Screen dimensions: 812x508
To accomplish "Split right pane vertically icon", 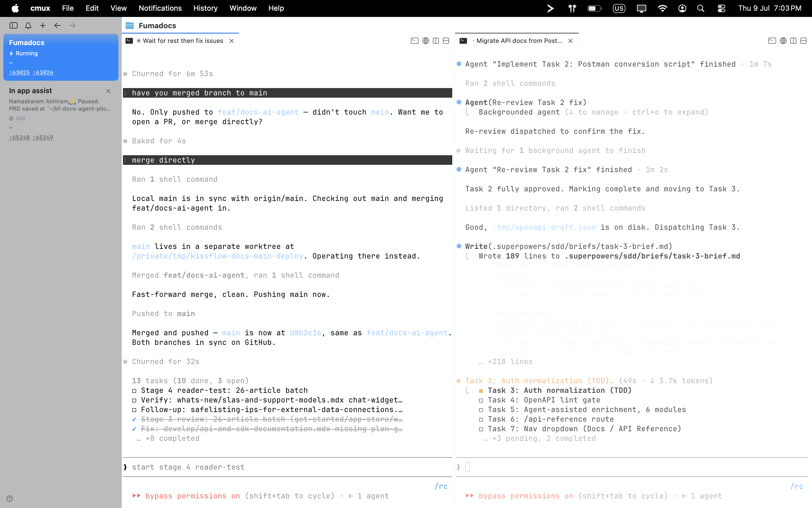I will point(793,41).
